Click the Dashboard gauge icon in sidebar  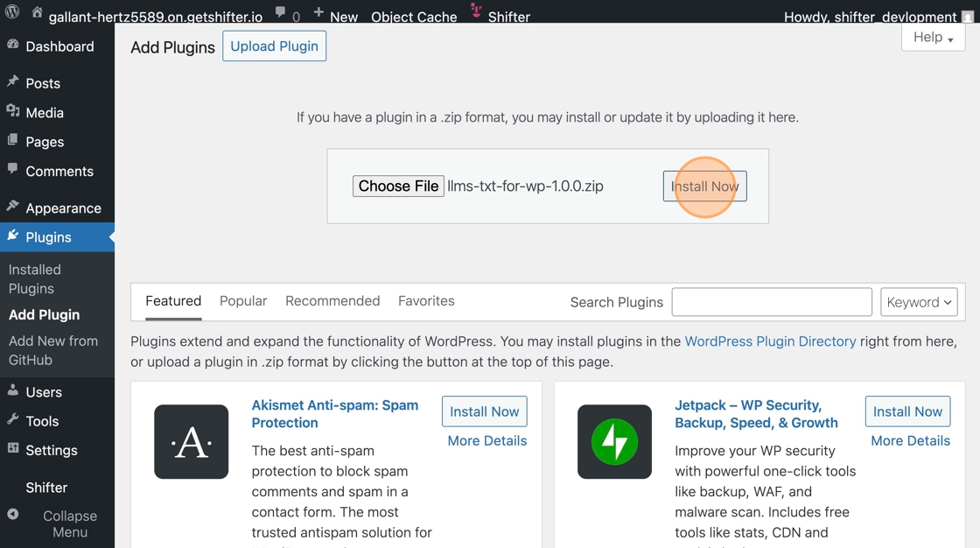(x=12, y=45)
